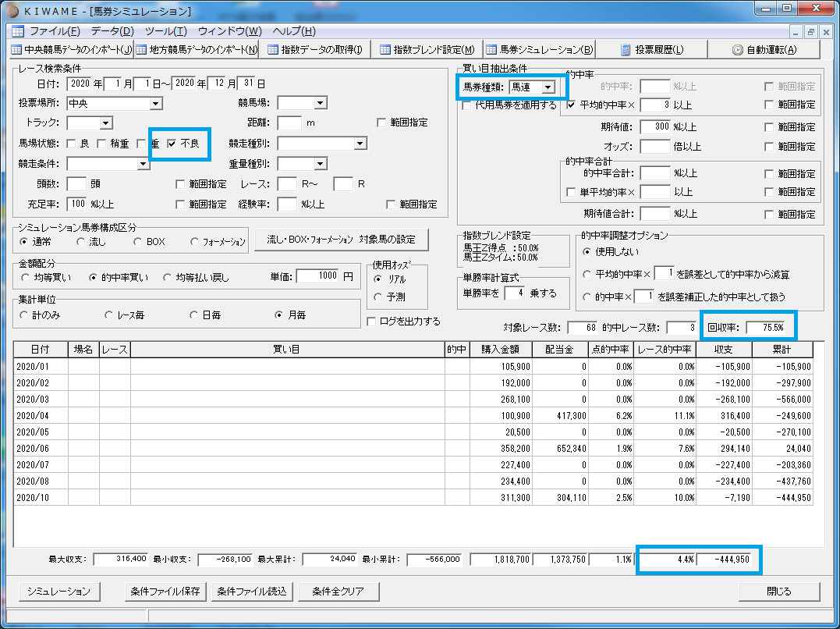This screenshot has width=840, height=629.
Task: Click the 充足率 input field
Action: 76,204
